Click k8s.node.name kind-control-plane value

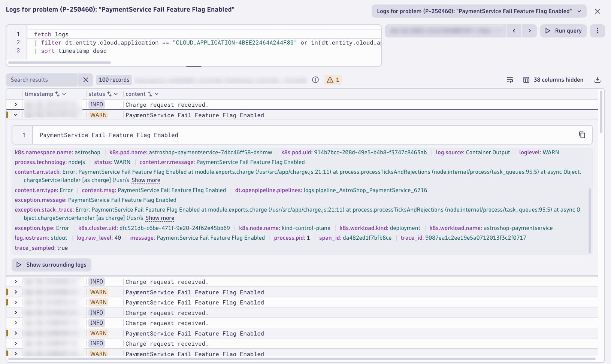pos(306,228)
